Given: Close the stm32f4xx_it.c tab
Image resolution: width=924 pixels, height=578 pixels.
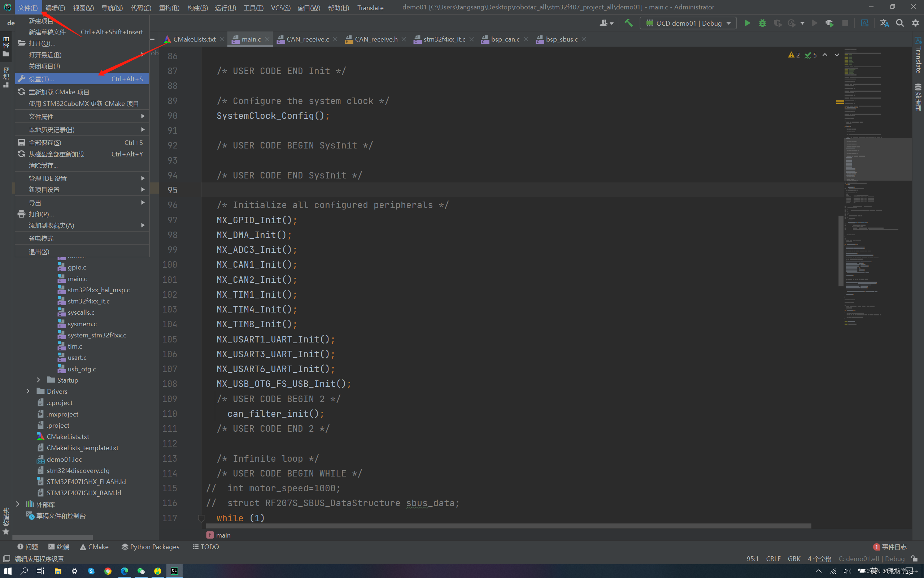Looking at the screenshot, I should [471, 39].
